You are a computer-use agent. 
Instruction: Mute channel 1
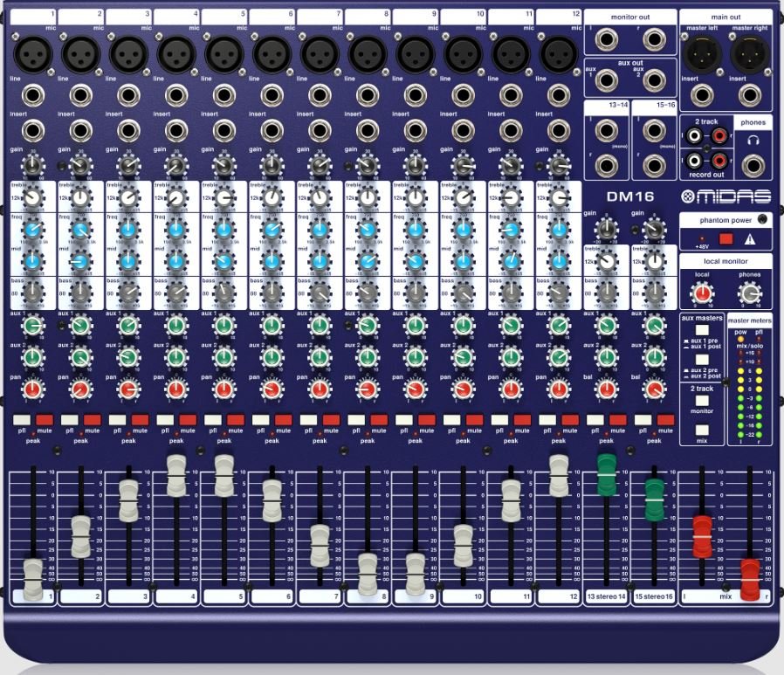pos(44,419)
